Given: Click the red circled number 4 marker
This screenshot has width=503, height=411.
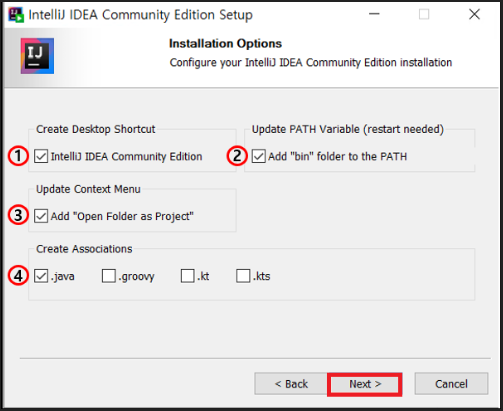Looking at the screenshot, I should point(18,275).
